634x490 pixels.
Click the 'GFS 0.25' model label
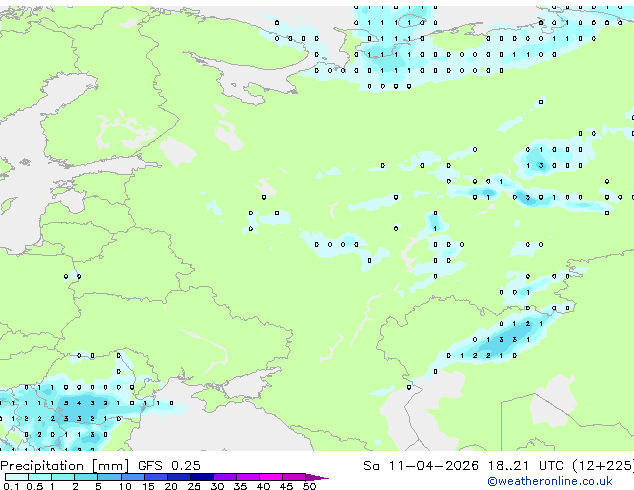tap(169, 466)
